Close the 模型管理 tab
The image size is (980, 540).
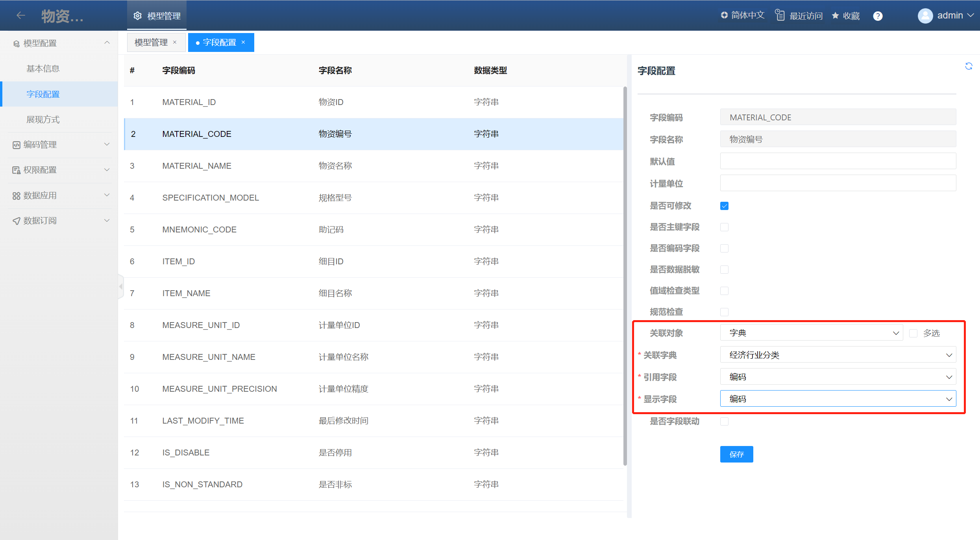coord(175,42)
